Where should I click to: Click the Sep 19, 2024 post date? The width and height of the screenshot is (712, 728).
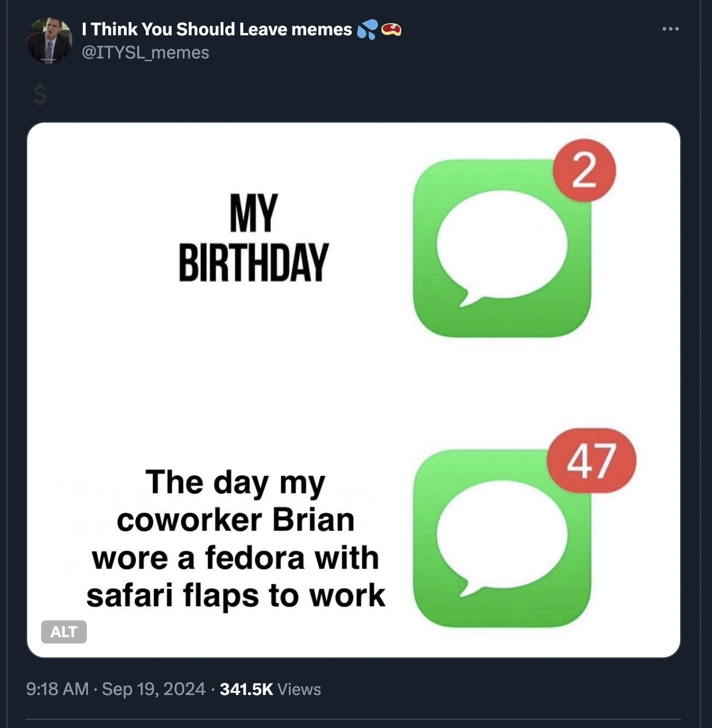153,689
